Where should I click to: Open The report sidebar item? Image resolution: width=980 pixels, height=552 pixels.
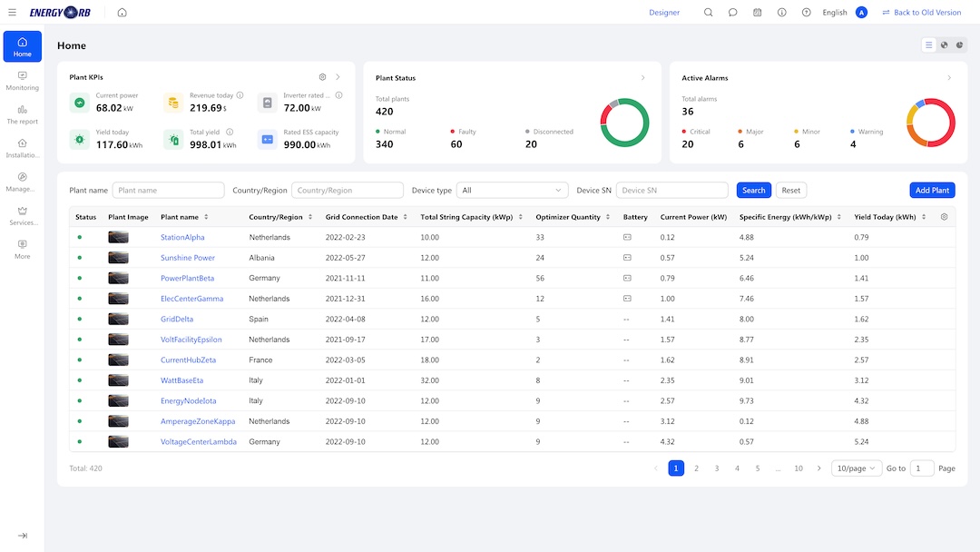pyautogui.click(x=23, y=115)
